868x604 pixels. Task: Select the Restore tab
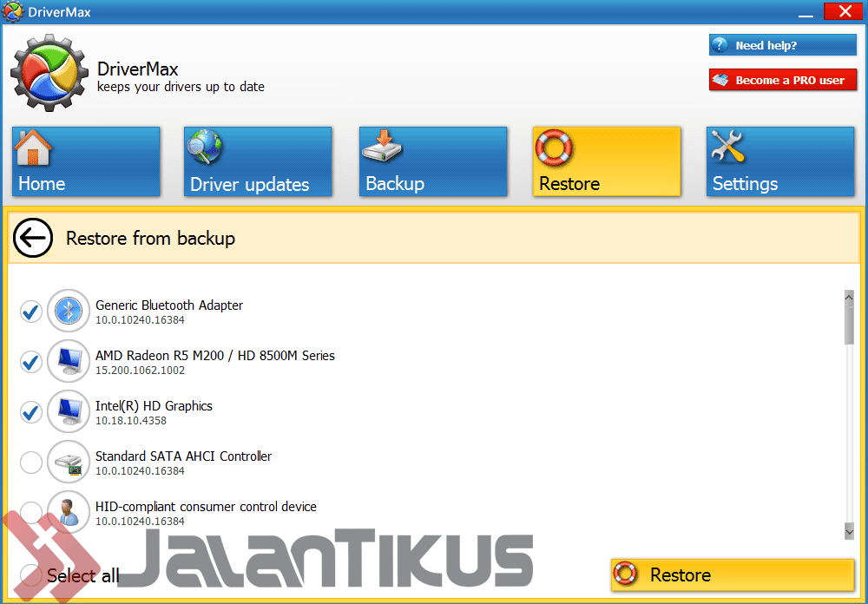[x=607, y=161]
